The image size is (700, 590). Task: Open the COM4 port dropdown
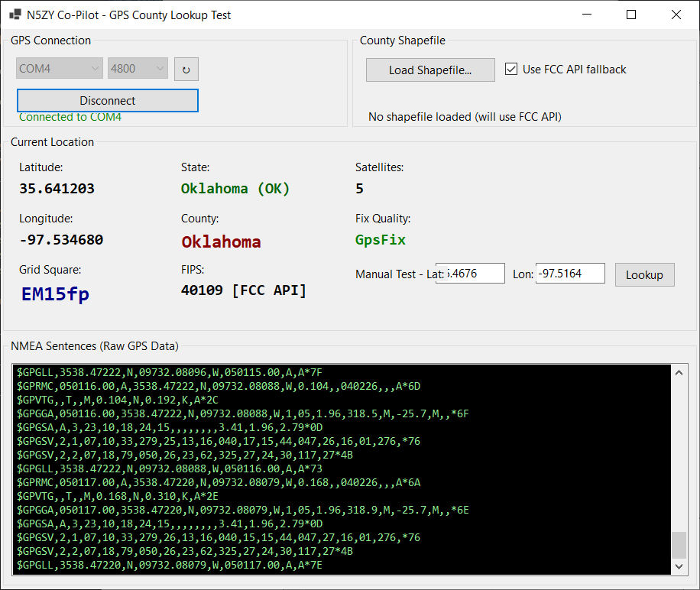point(60,69)
